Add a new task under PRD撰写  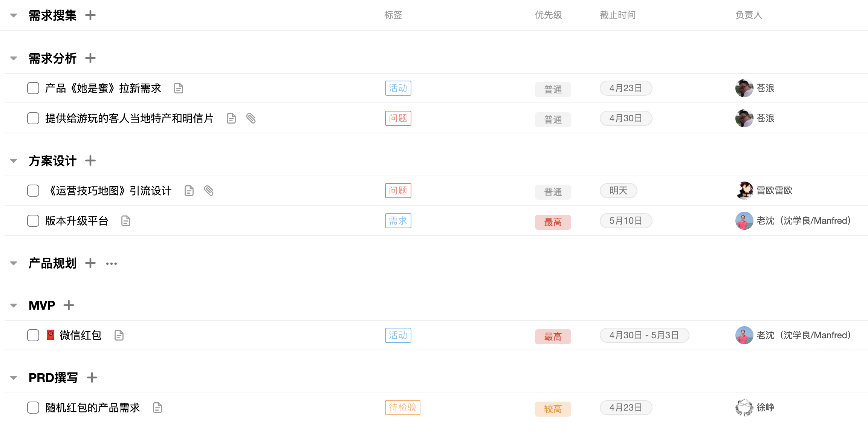tap(92, 377)
